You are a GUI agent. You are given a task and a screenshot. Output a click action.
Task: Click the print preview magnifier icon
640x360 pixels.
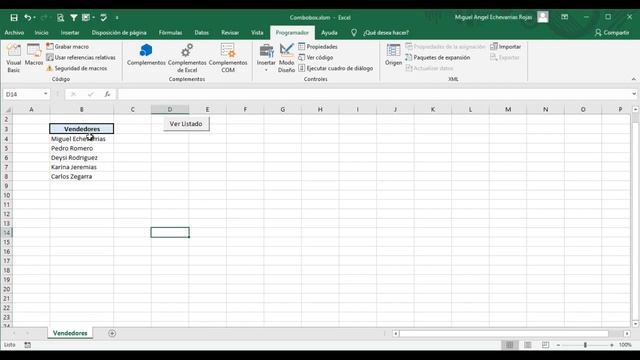60,18
